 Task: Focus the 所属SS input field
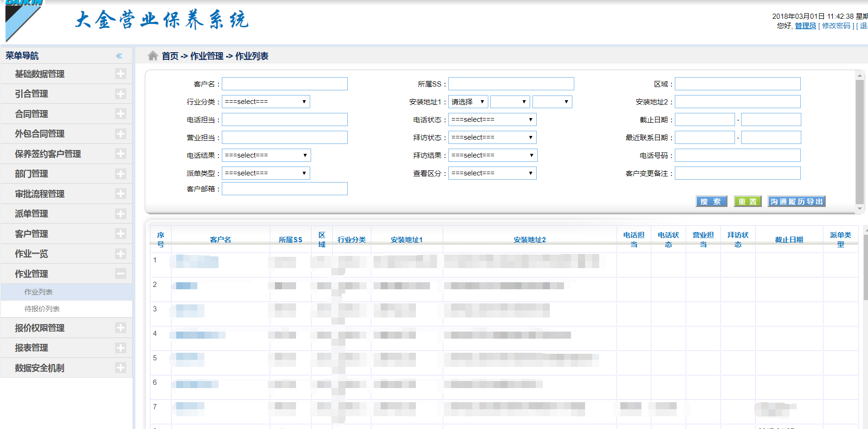[511, 84]
